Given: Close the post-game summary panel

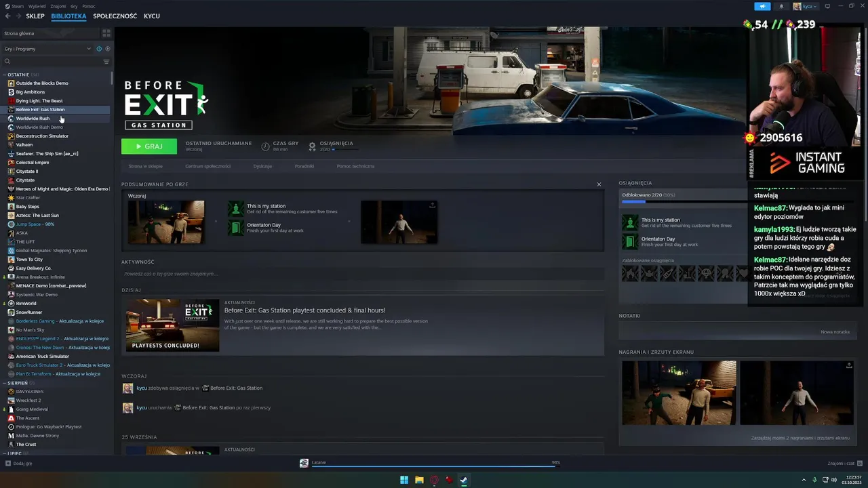Looking at the screenshot, I should 599,184.
